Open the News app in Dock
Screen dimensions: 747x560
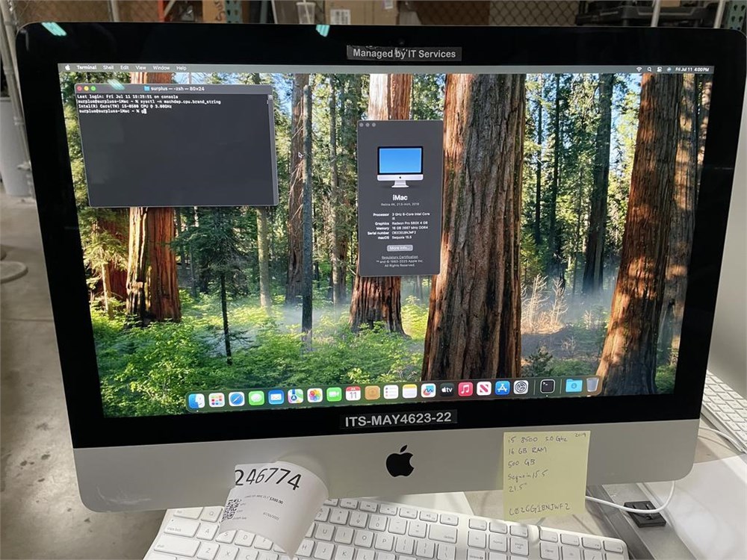(x=484, y=389)
